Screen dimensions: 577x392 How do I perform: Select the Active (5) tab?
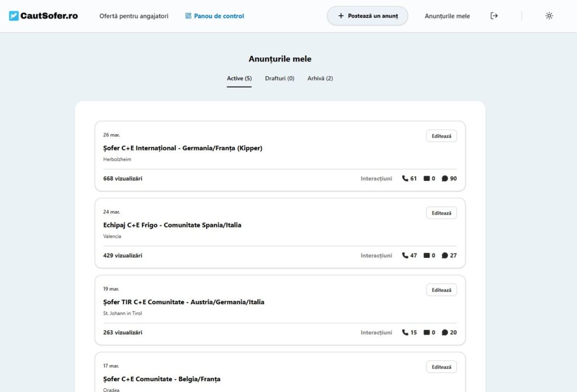(239, 78)
